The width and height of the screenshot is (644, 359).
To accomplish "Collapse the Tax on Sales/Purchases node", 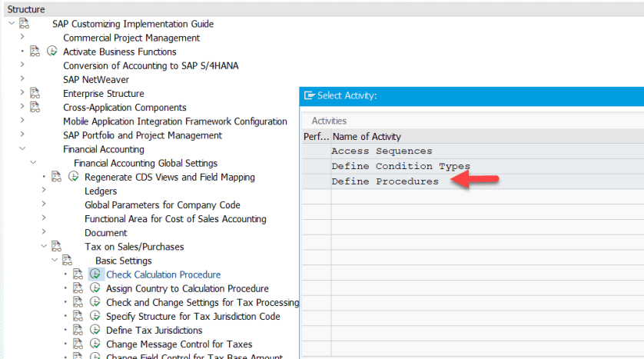I will click(x=44, y=247).
